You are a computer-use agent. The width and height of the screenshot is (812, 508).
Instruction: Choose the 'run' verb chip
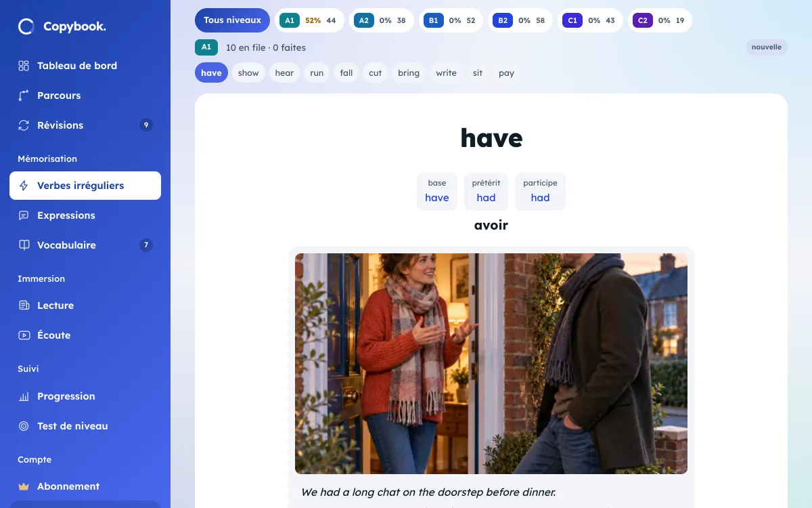317,73
